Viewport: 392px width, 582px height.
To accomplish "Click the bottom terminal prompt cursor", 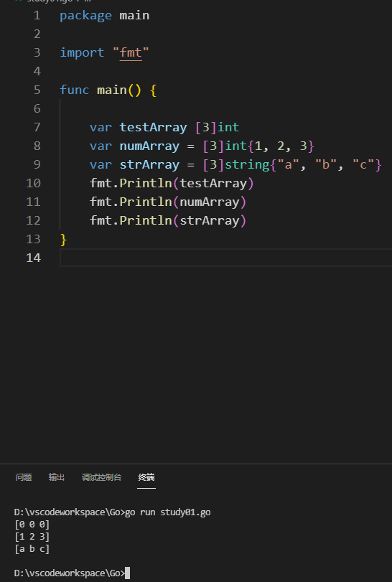I will click(x=127, y=573).
